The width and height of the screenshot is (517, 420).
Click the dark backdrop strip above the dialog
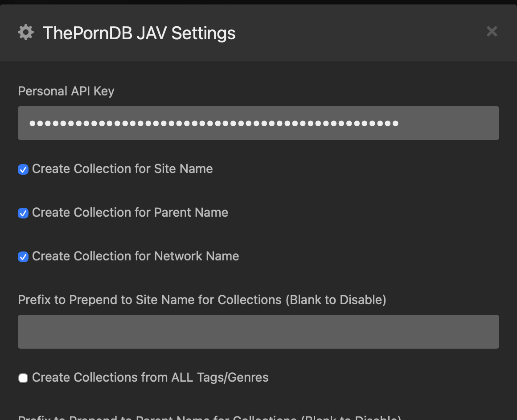(258, 2)
